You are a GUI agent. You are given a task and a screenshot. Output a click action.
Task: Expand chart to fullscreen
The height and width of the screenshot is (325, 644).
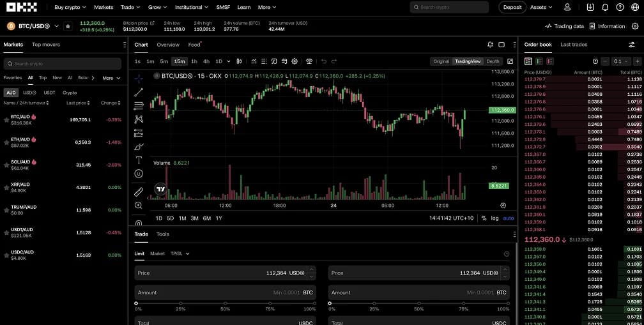(x=510, y=61)
